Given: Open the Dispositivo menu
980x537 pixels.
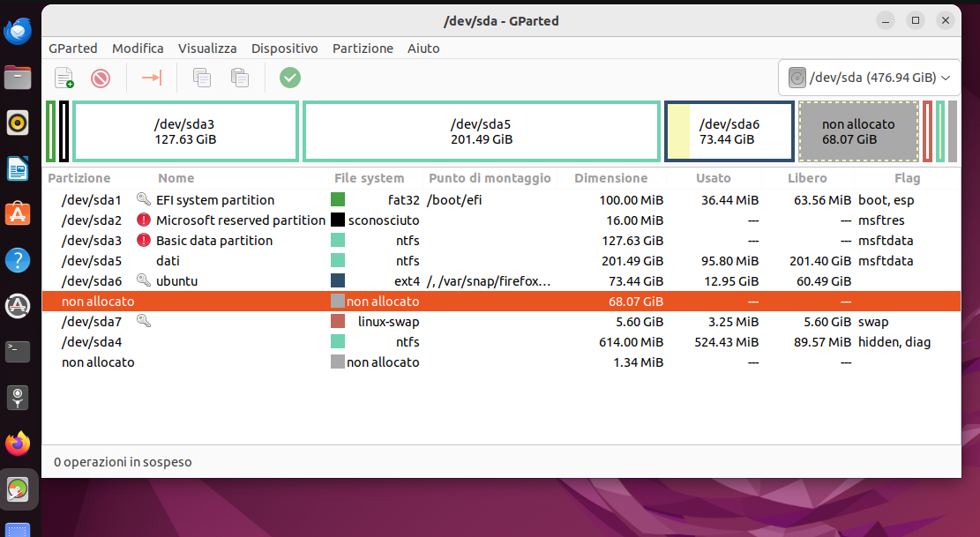Looking at the screenshot, I should [x=284, y=48].
